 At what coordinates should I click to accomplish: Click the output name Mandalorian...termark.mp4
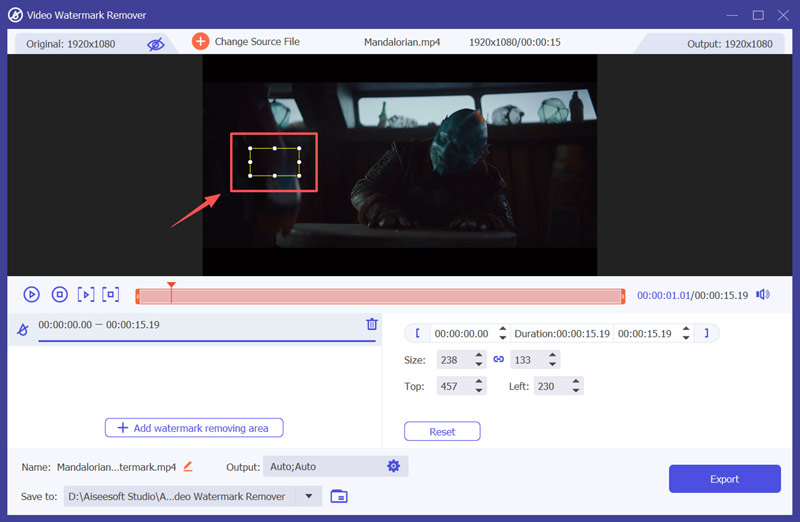coord(116,467)
